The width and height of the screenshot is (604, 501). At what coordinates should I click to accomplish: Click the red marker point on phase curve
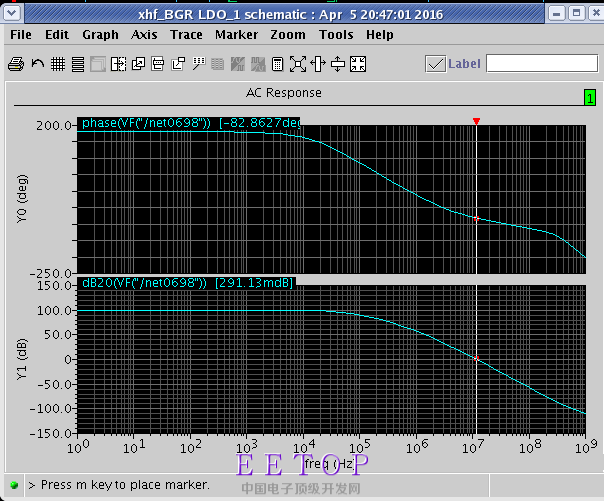coord(476,218)
